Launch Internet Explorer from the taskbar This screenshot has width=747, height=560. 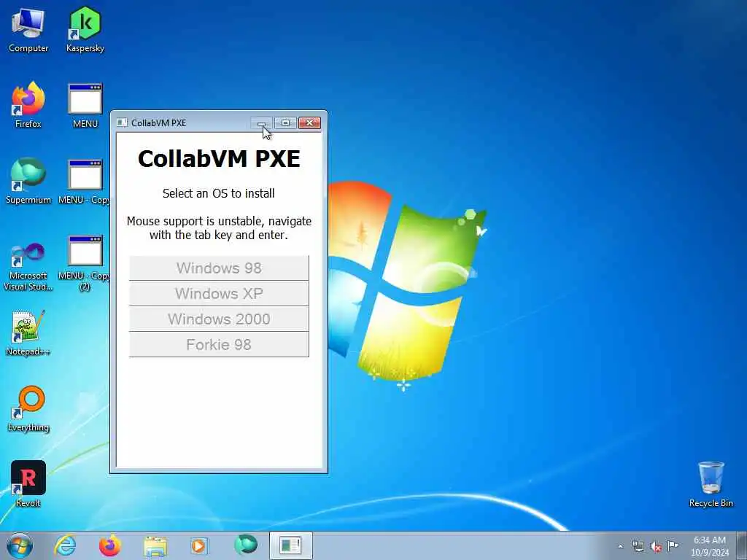65,545
